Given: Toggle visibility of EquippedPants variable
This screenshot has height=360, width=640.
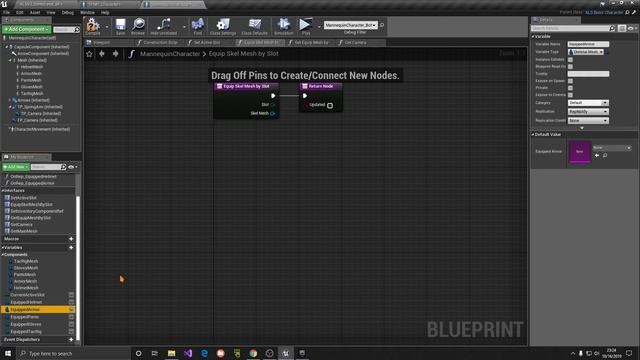Looking at the screenshot, I should pos(71,317).
